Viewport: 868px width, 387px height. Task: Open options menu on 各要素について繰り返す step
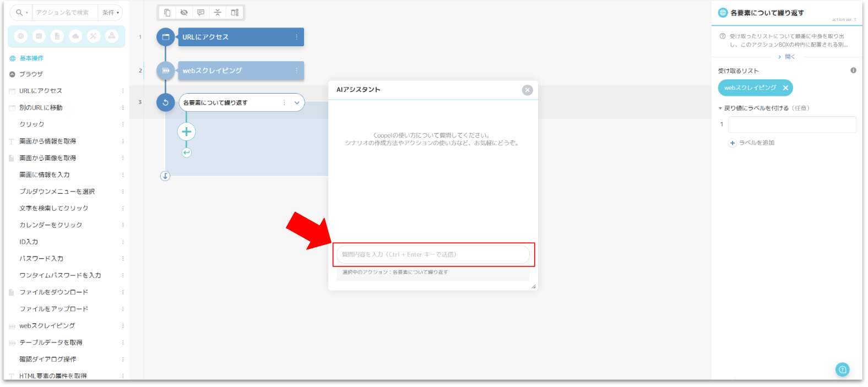pyautogui.click(x=284, y=102)
